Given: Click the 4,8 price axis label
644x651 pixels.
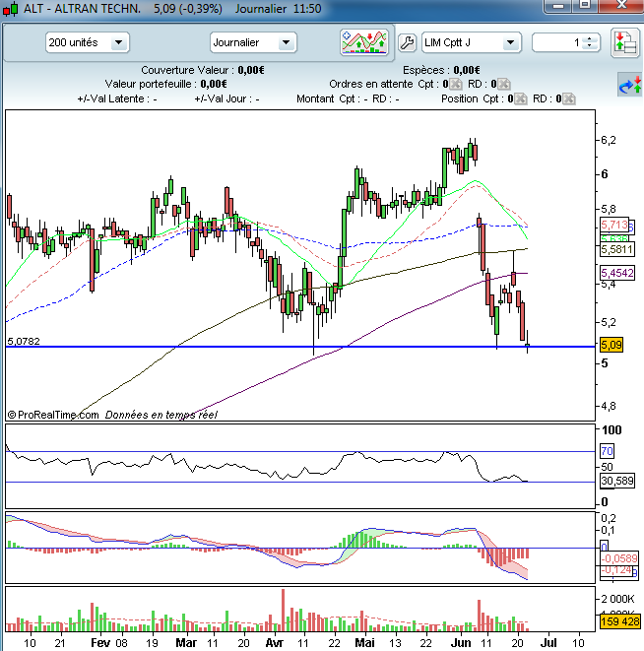Looking at the screenshot, I should [x=609, y=406].
